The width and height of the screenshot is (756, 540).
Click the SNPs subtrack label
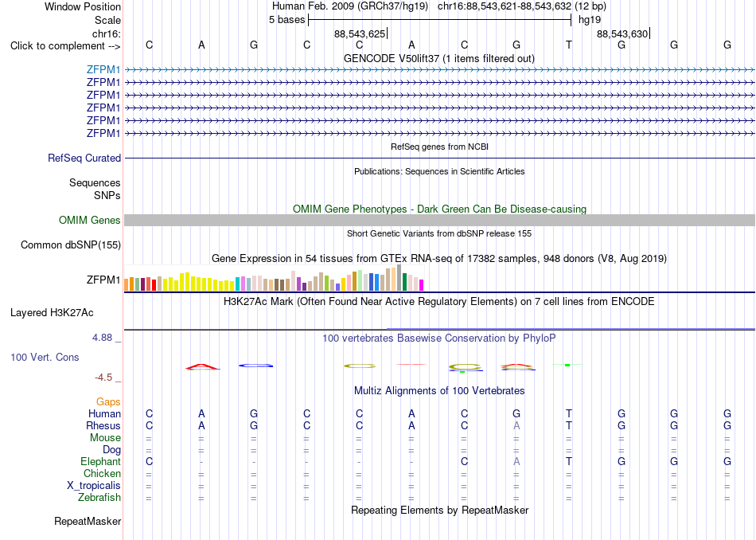(107, 195)
